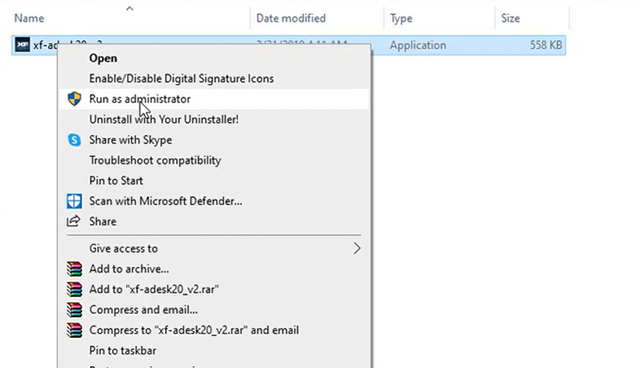This screenshot has width=640, height=368.
Task: Open the Give access to submenu
Action: point(214,248)
